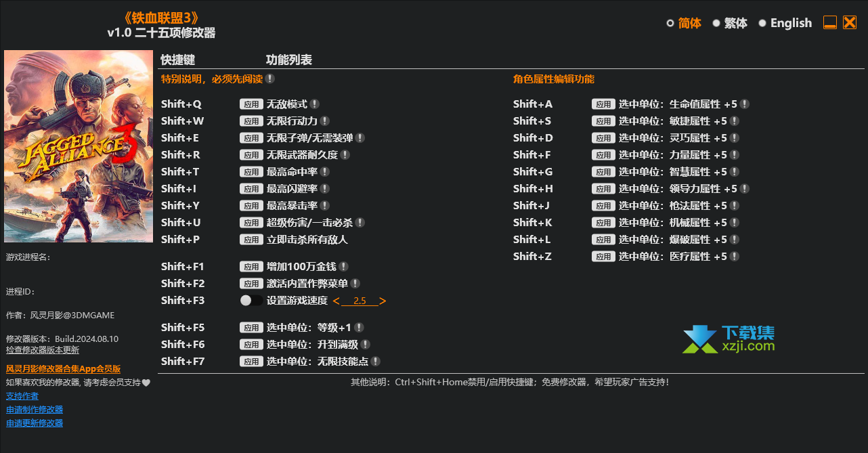868x453 pixels.
Task: Click the info icon beside 智慧属性 +5
Action: [735, 172]
